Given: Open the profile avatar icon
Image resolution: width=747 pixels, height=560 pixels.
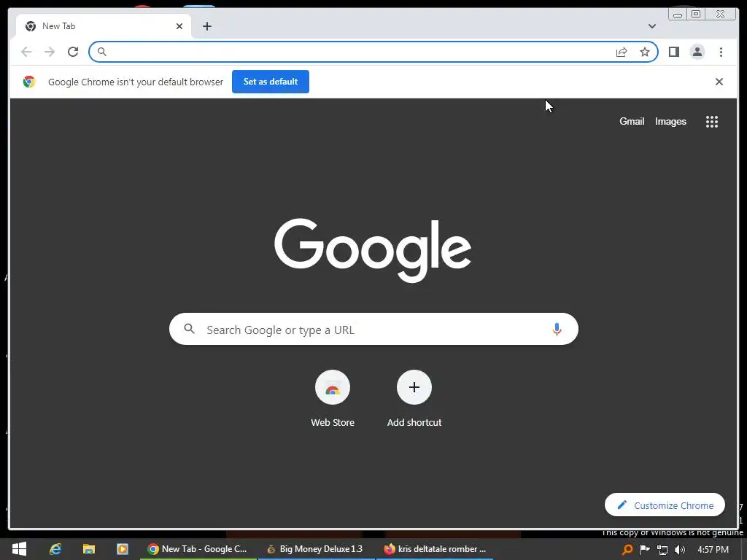Looking at the screenshot, I should pyautogui.click(x=697, y=52).
